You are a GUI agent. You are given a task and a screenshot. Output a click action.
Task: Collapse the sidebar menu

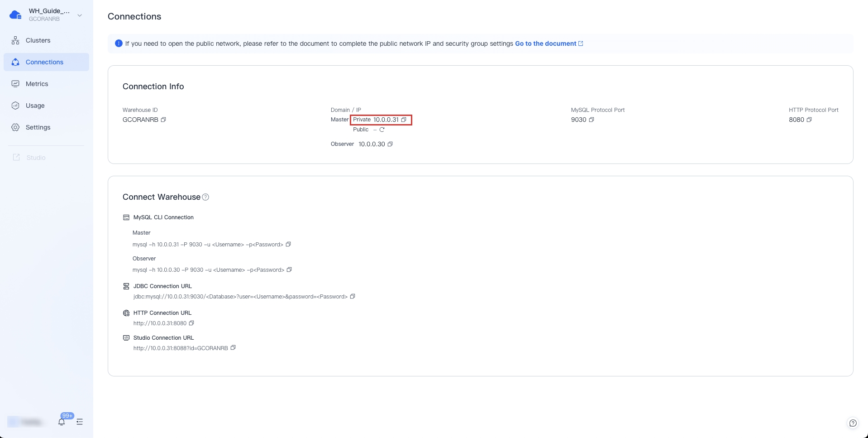(80, 422)
